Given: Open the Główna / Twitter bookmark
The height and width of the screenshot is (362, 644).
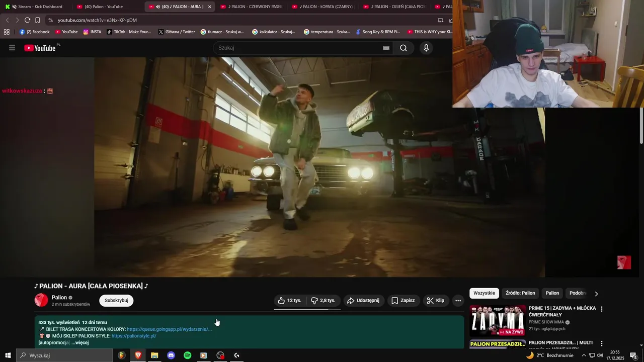Looking at the screenshot, I should [176, 32].
